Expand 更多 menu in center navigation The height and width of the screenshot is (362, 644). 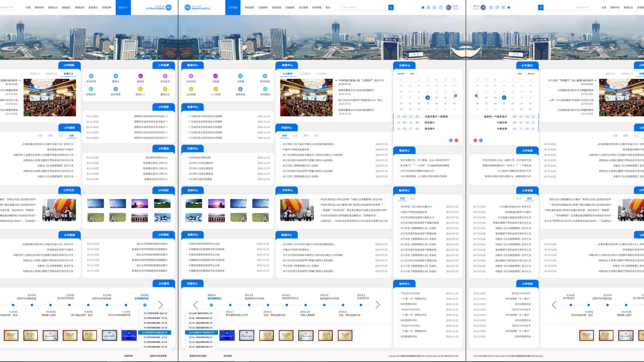(x=329, y=7)
